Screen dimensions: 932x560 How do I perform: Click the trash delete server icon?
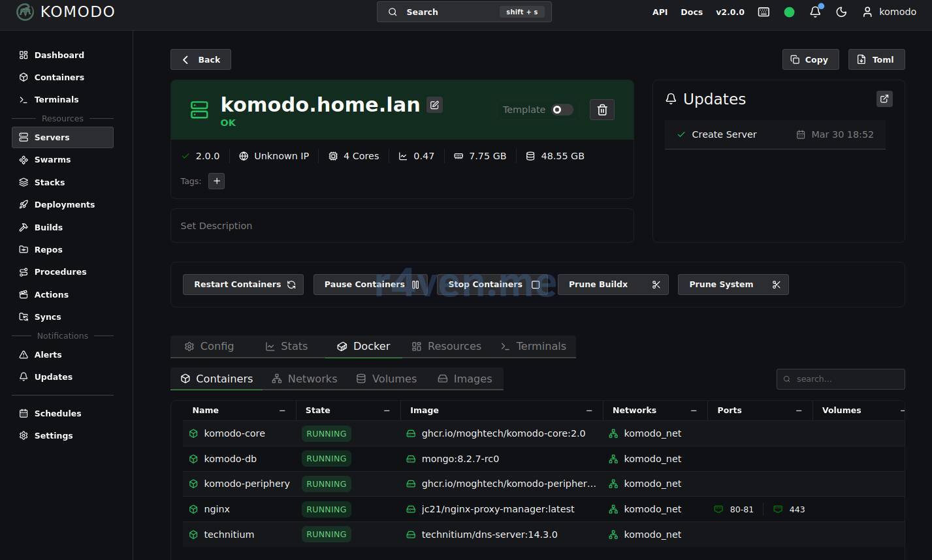602,110
